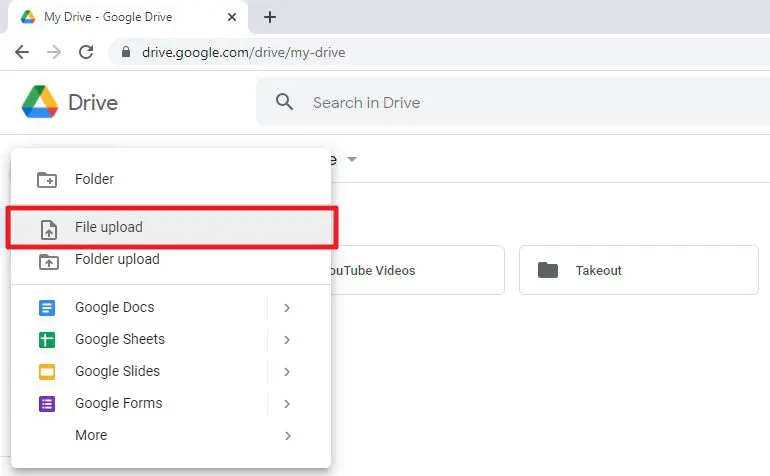Open the YouTube Videos folder
This screenshot has height=476, width=770.
tap(417, 270)
